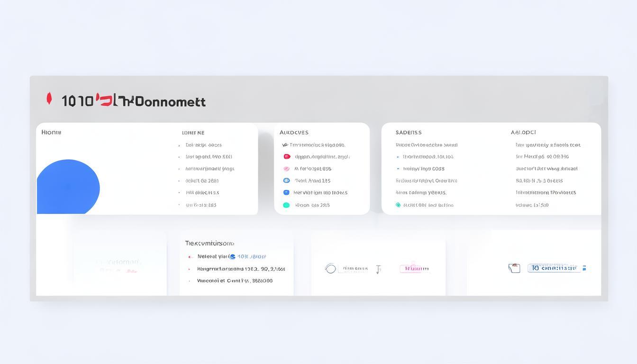This screenshot has width=637, height=364.
Task: Open the blue-outlined dropdown field at bottom right
Action: pos(556,268)
